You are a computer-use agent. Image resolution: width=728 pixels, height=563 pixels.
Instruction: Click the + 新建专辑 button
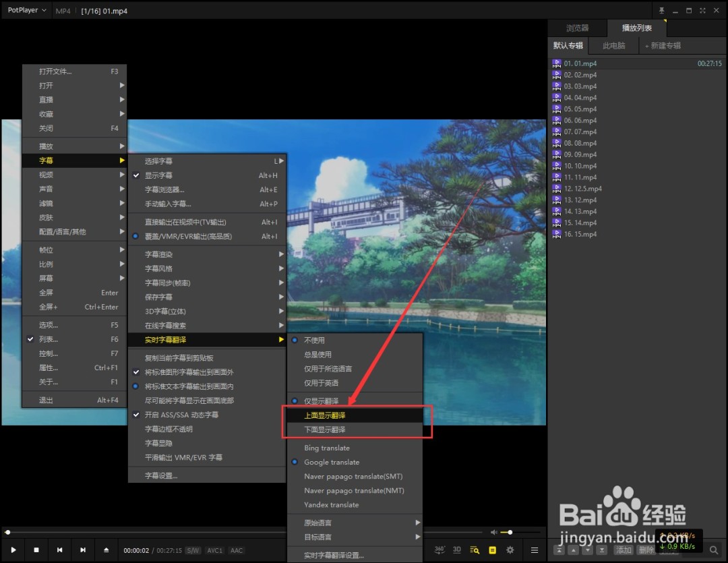pyautogui.click(x=663, y=46)
